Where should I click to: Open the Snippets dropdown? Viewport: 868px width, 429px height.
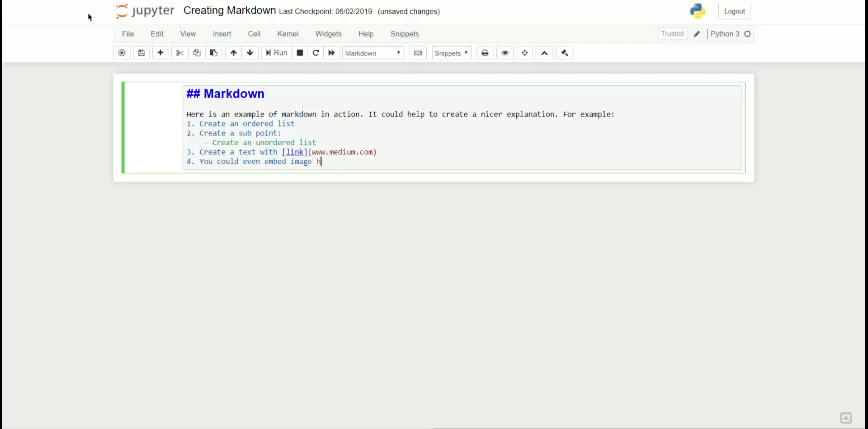coord(451,52)
